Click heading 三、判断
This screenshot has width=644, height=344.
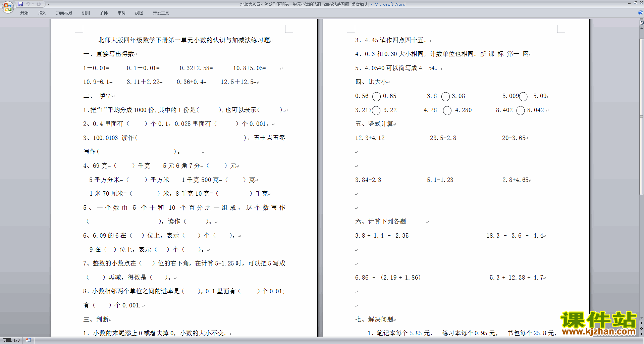coord(96,320)
